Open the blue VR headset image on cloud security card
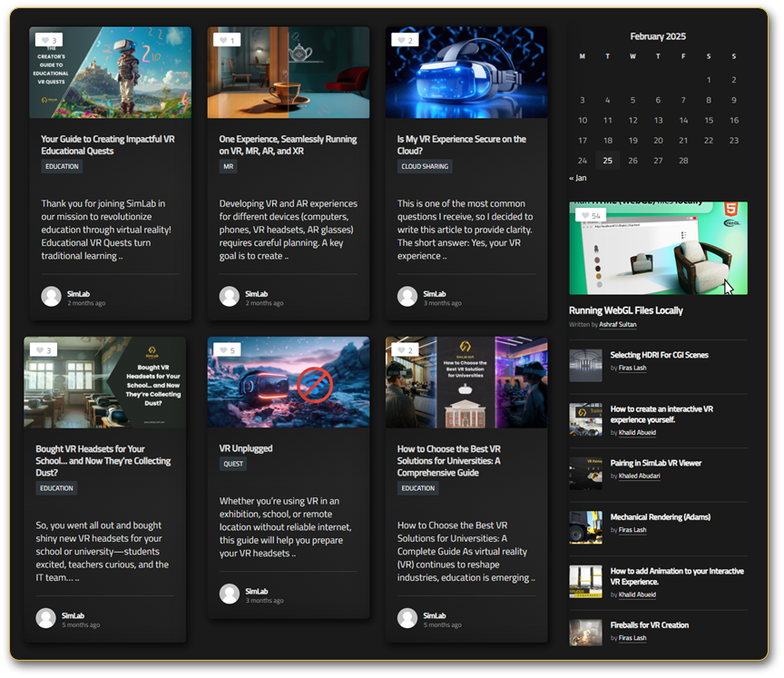 pos(466,73)
